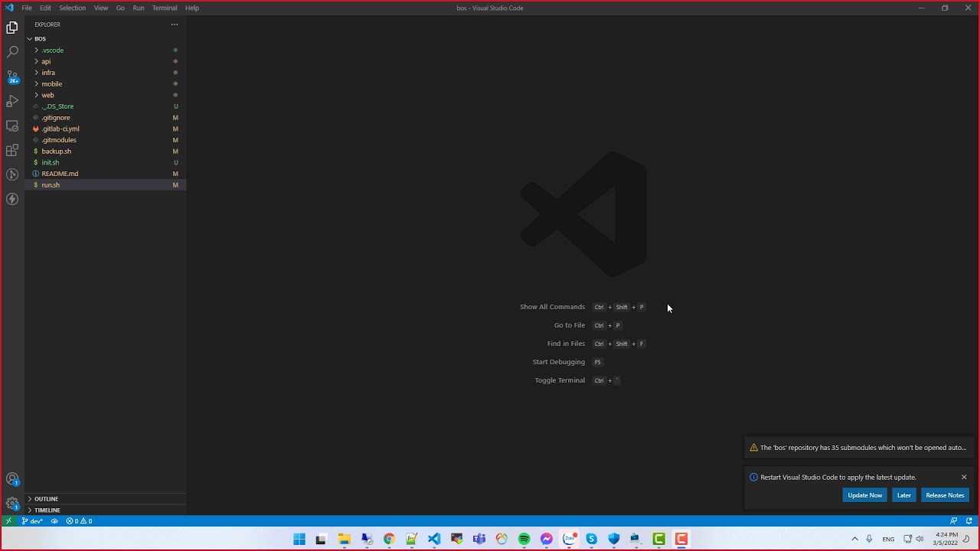The height and width of the screenshot is (551, 980).
Task: Dismiss the restart update notification
Action: (x=964, y=477)
